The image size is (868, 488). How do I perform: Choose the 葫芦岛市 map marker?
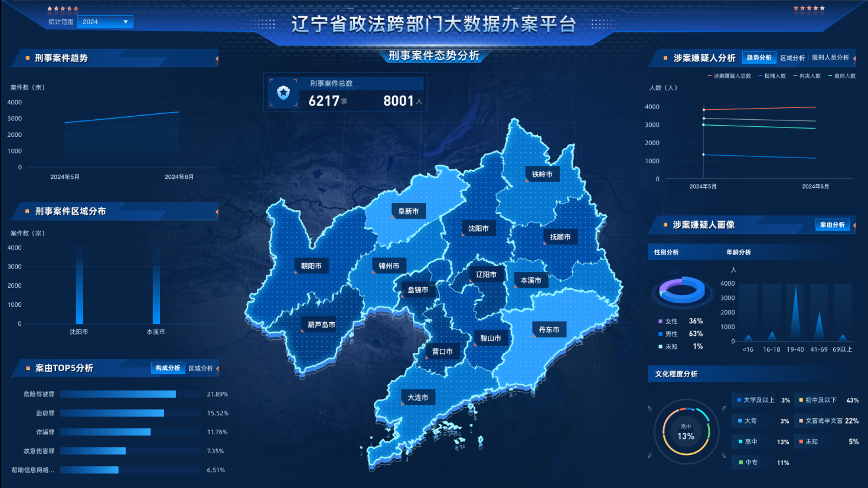(321, 325)
